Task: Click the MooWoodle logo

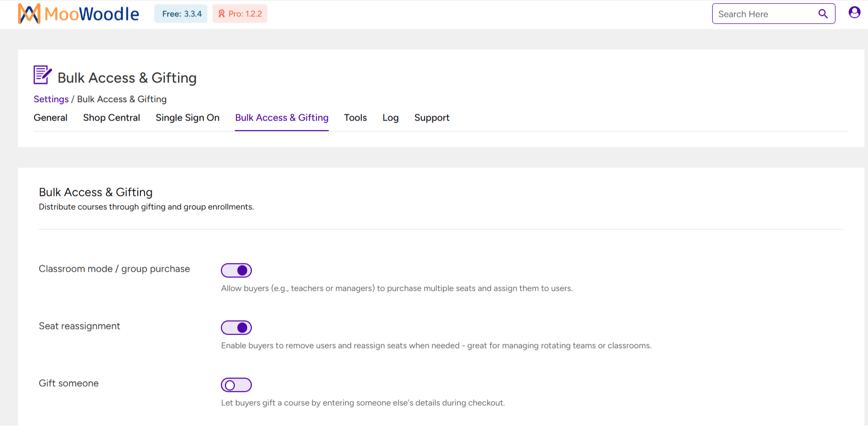Action: pos(78,14)
